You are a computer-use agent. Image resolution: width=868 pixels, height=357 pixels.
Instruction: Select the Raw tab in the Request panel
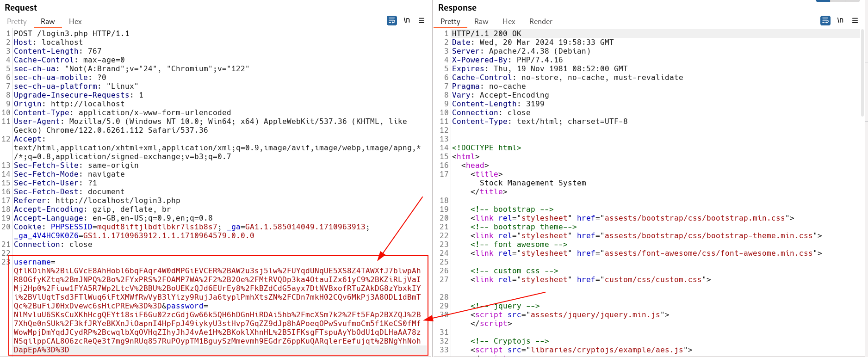pyautogui.click(x=48, y=22)
